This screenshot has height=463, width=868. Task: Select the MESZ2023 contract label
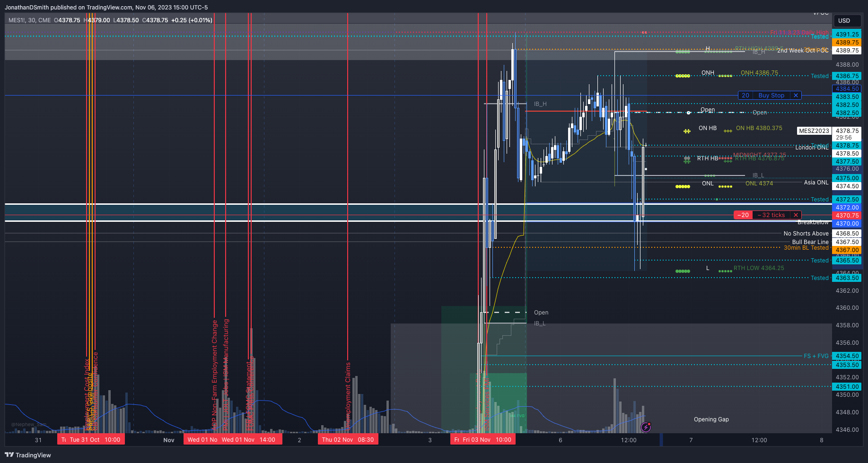tap(814, 131)
